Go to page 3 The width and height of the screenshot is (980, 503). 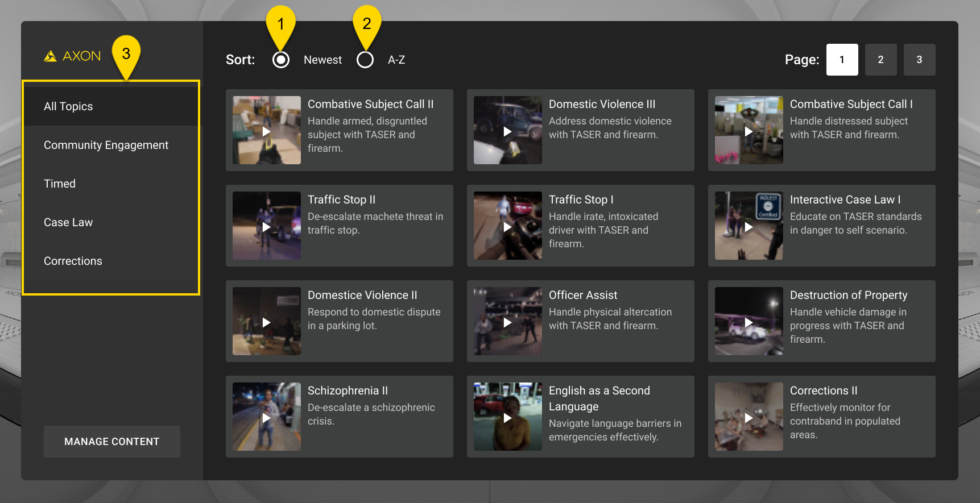tap(920, 60)
